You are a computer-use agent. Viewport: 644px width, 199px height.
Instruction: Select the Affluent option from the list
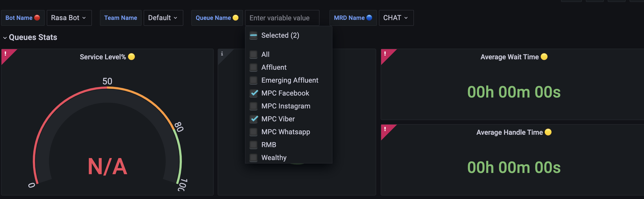pos(274,67)
